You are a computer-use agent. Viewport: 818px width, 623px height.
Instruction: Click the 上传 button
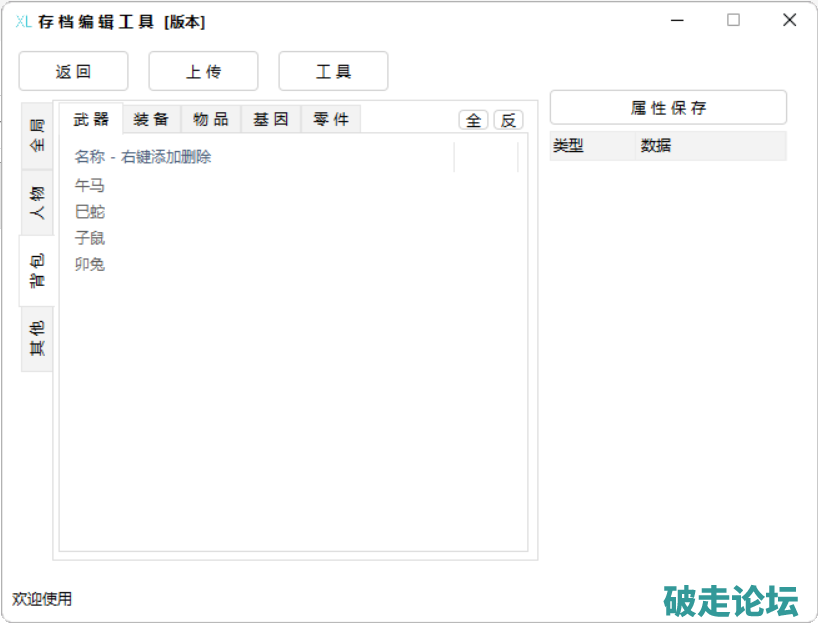[x=203, y=72]
